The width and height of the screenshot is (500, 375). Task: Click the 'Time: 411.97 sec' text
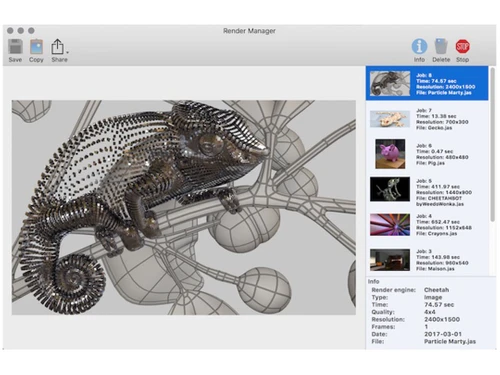point(438,186)
